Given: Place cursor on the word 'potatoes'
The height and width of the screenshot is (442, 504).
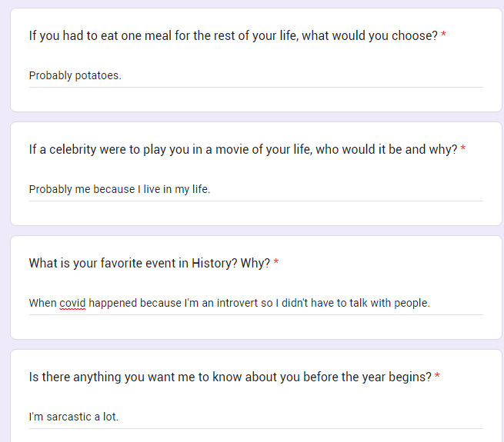Looking at the screenshot, I should coord(98,75).
